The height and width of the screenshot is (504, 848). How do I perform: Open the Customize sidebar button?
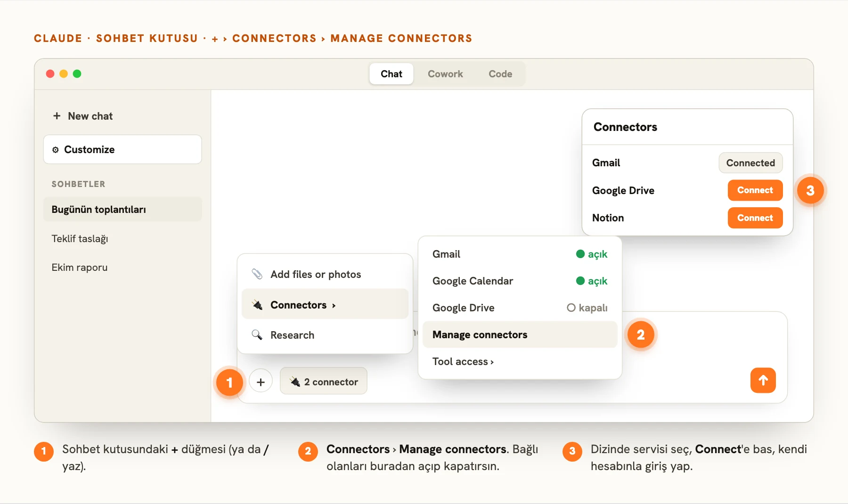point(122,150)
